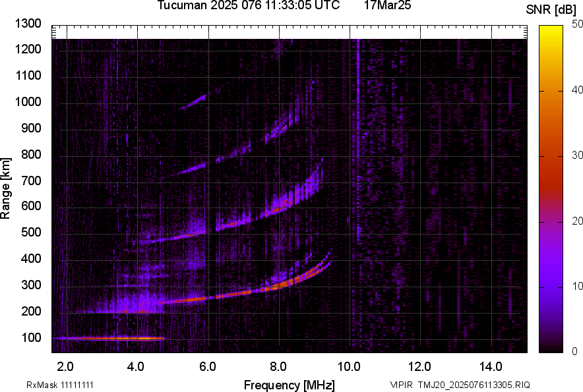Click the 2.0 frequency axis tick label
Viewport: 583px width, 392px height.
click(65, 366)
